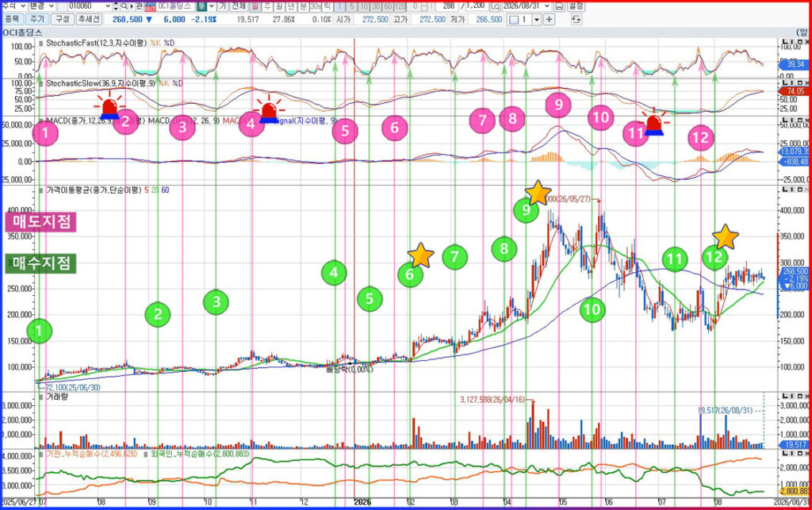Select the yearly (년) chart period
Image resolution: width=812 pixels, height=510 pixels.
point(291,6)
